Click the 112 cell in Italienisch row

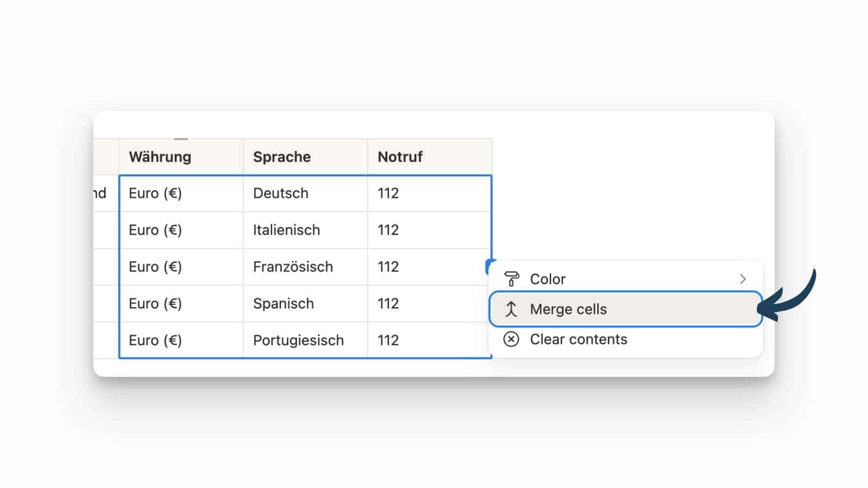point(430,230)
